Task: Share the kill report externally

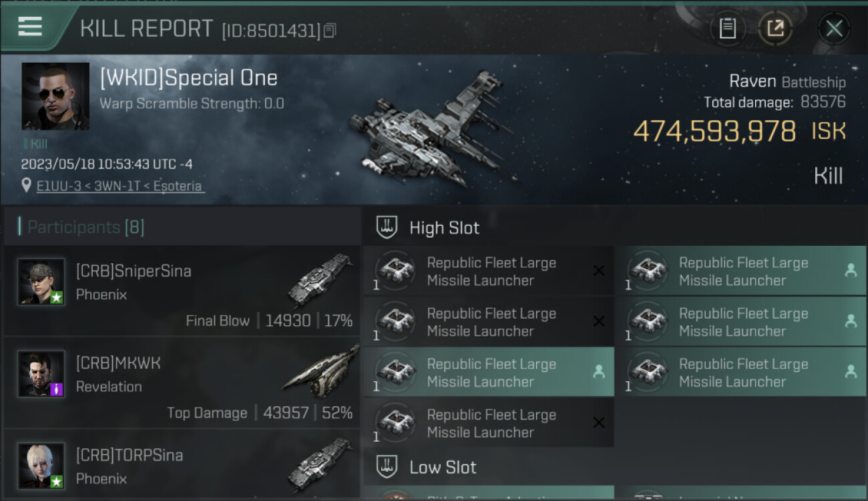Action: click(775, 28)
